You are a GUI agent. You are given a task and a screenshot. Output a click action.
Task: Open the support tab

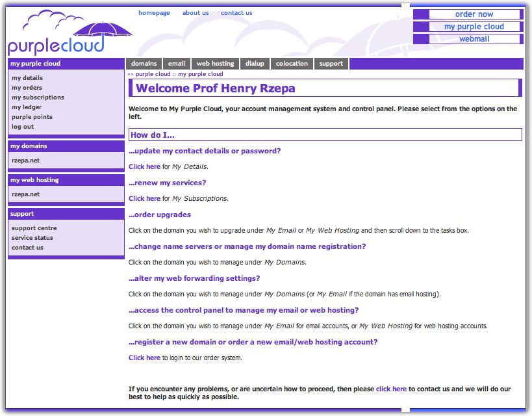pyautogui.click(x=331, y=64)
